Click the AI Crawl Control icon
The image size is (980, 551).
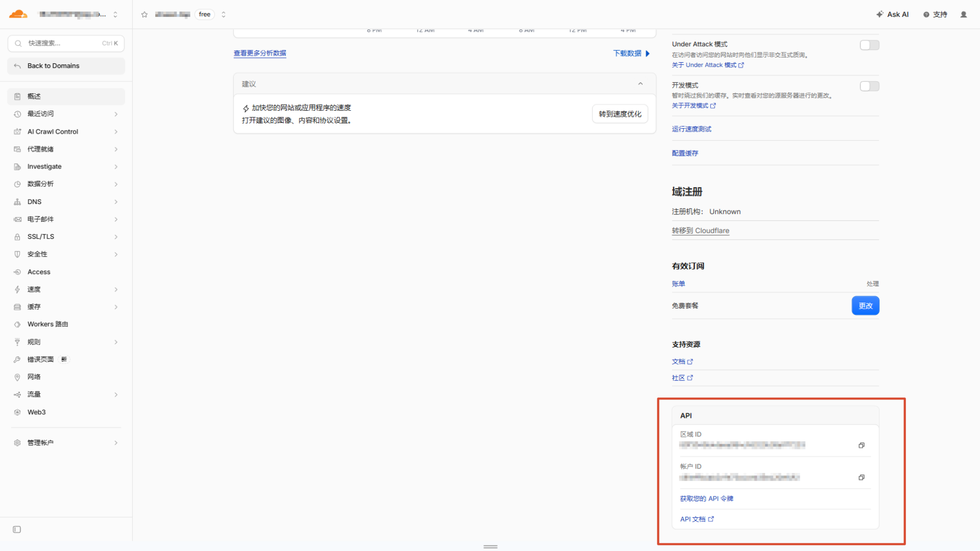point(17,132)
